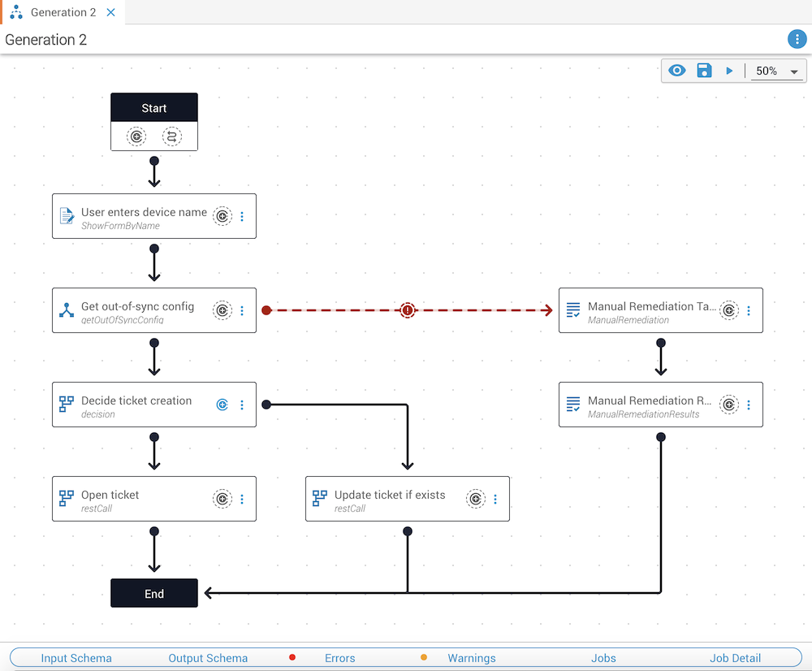The height and width of the screenshot is (671, 812).
Task: Open options menu for Manual Remediation R...
Action: pyautogui.click(x=749, y=405)
